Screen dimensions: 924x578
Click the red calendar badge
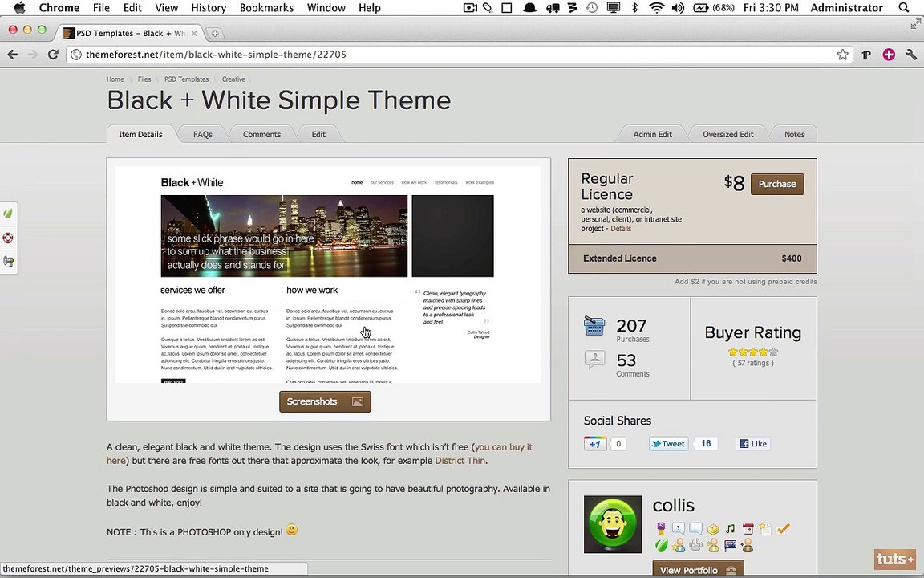point(748,529)
